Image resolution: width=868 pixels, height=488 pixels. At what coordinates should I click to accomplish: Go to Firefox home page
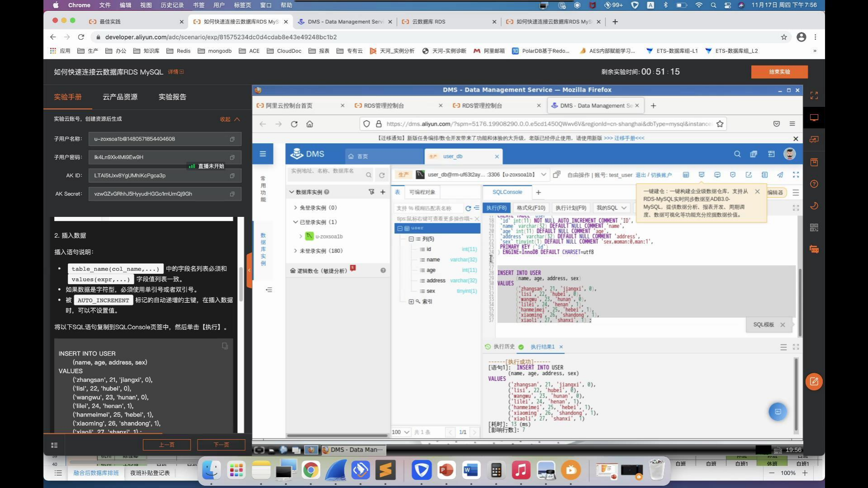[310, 124]
